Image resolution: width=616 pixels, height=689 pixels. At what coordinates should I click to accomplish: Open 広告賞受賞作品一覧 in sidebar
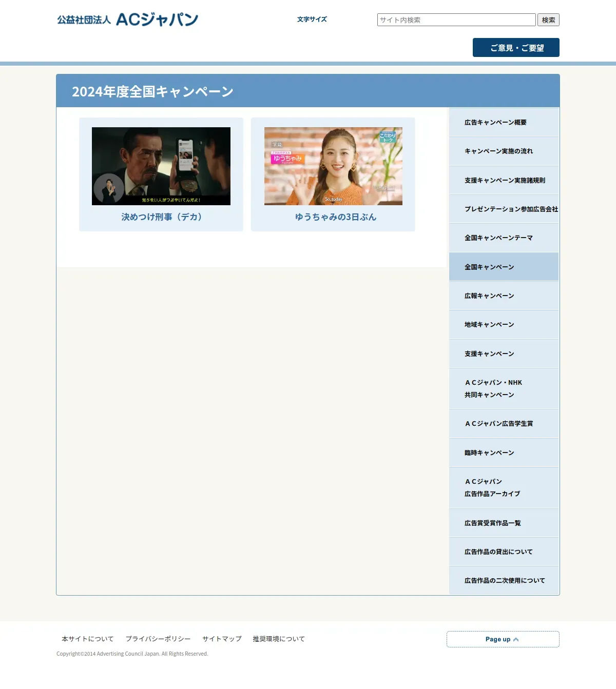click(504, 523)
